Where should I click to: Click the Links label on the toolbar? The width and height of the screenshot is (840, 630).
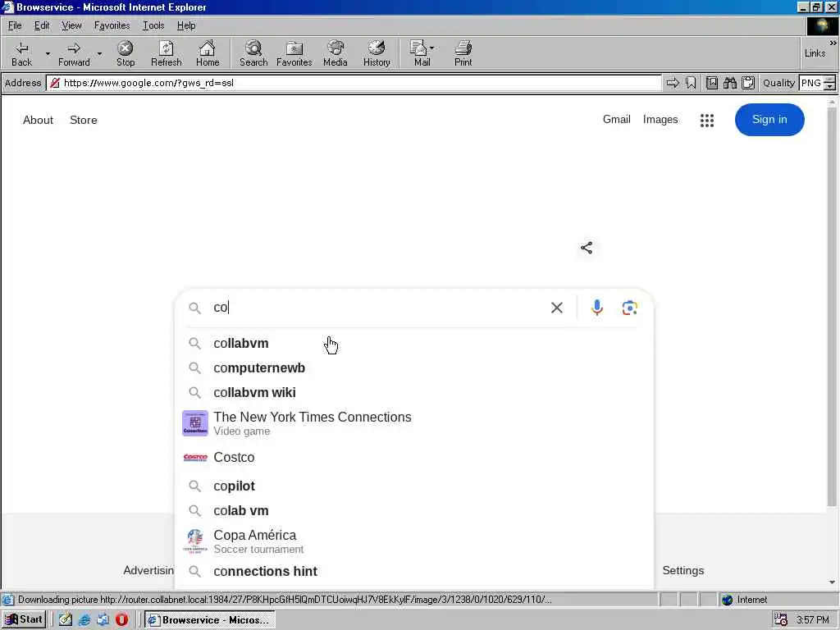pos(815,53)
